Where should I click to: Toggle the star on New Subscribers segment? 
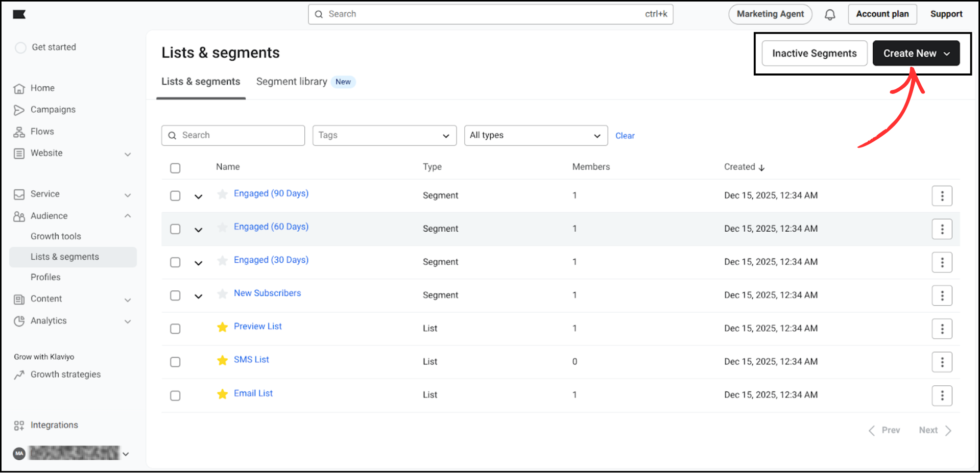coord(222,294)
